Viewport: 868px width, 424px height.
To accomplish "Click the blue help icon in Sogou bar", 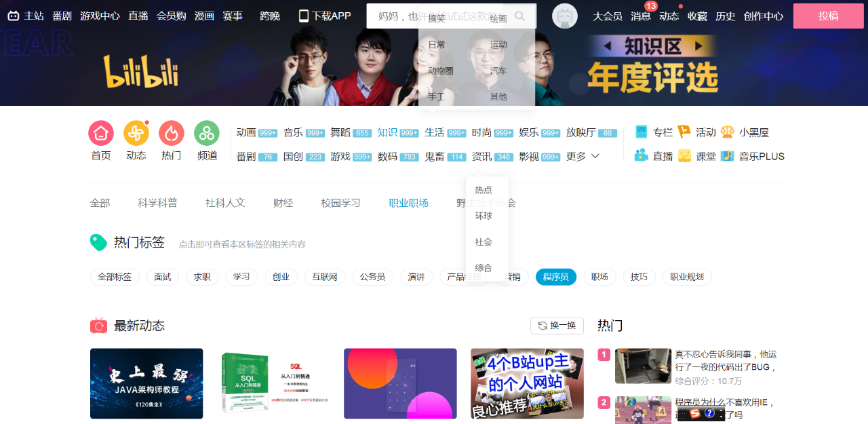I will click(710, 413).
